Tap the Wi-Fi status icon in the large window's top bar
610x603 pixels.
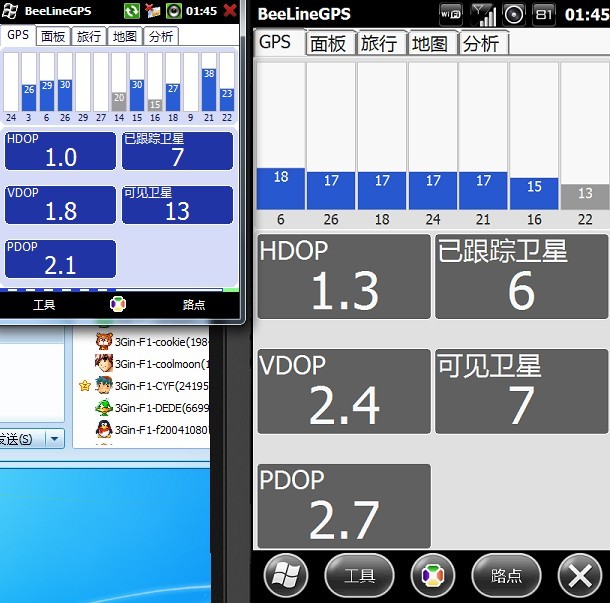click(450, 15)
